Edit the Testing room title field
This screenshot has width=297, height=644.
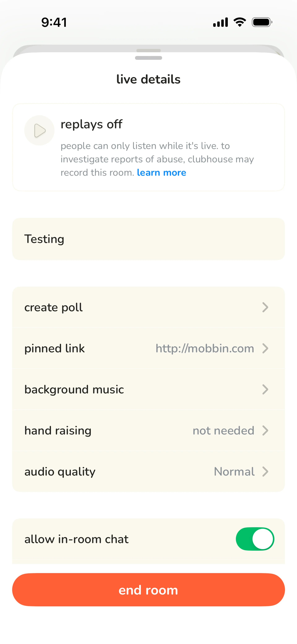coord(148,239)
